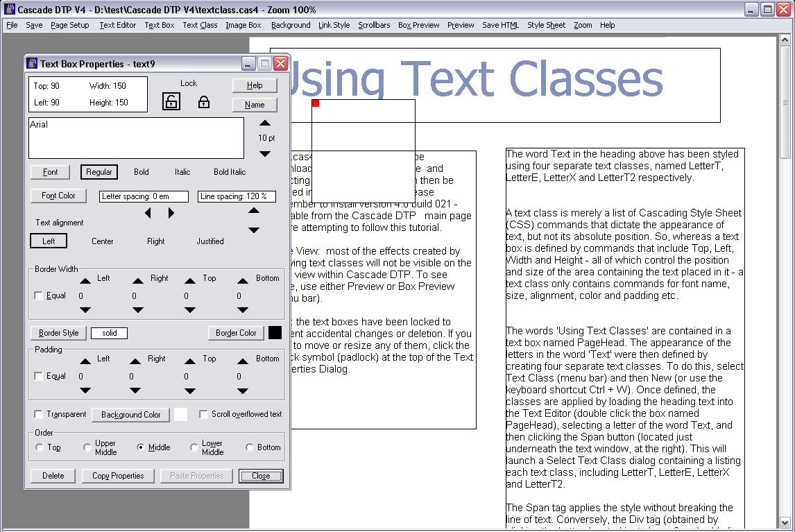The image size is (795, 532).
Task: Decrease letter spacing with left arrow
Action: click(148, 213)
